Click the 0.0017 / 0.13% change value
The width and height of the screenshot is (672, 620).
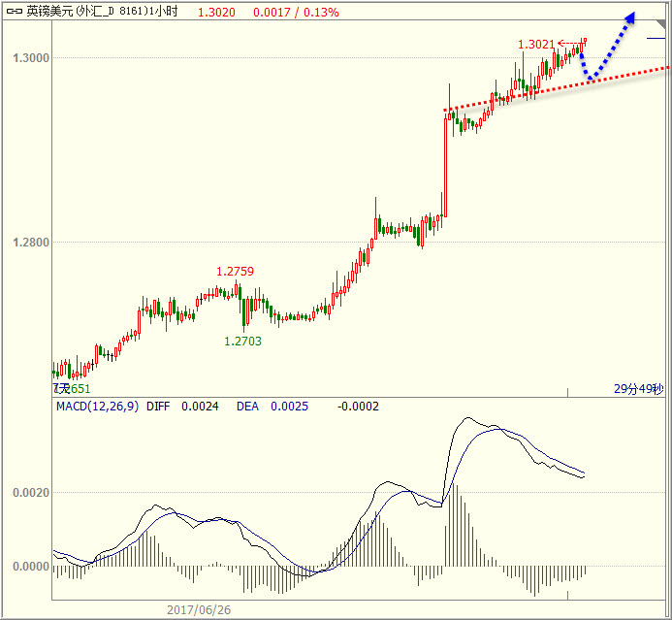tap(296, 12)
